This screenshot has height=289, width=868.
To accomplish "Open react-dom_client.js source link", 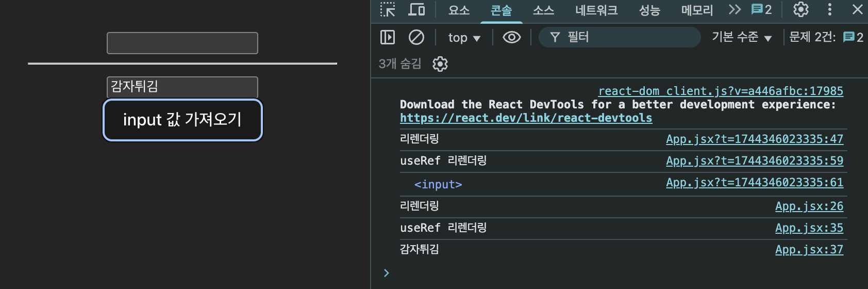I will click(x=721, y=91).
